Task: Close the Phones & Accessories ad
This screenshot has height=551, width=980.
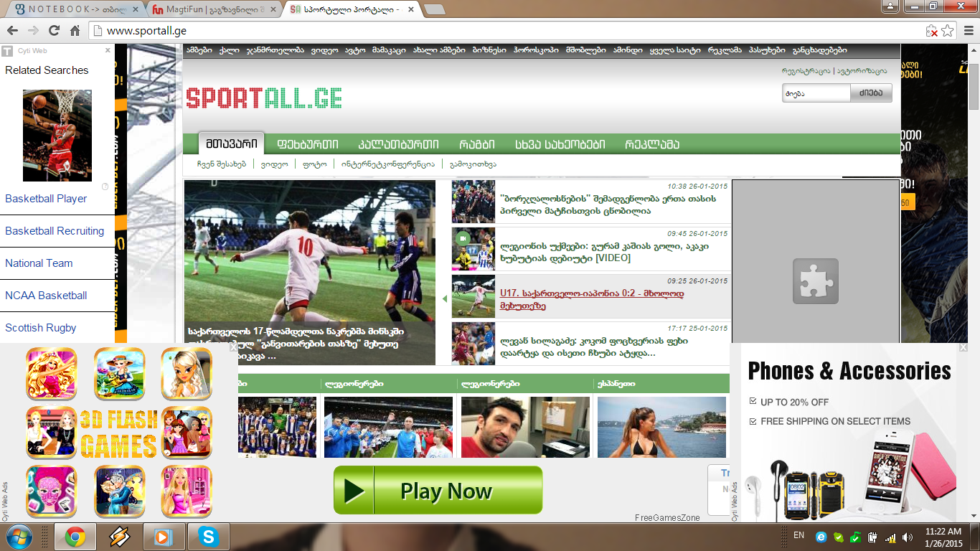Action: point(963,347)
